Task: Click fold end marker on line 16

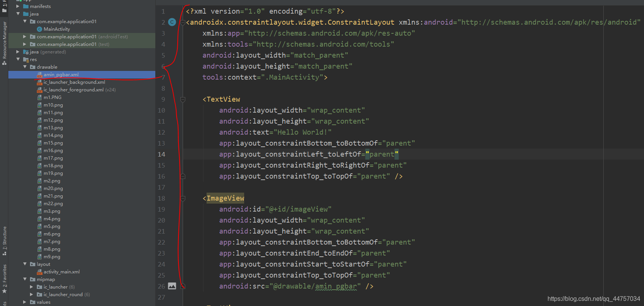Action: pyautogui.click(x=183, y=176)
